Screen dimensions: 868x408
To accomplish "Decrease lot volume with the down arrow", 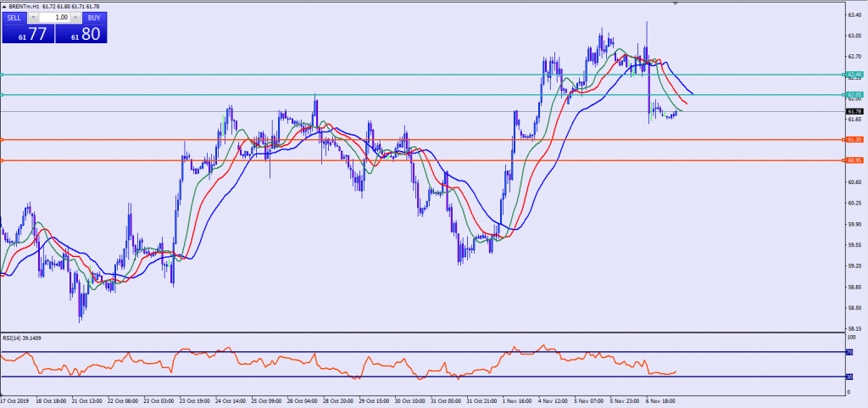I will coord(32,17).
